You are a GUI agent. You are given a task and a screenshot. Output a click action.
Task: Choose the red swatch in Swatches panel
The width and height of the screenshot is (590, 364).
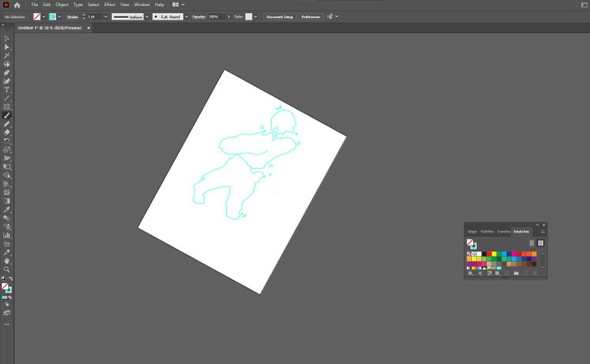click(489, 254)
